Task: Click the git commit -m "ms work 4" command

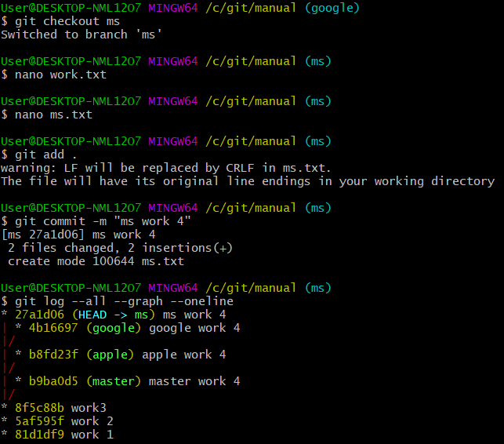Action: (103, 221)
